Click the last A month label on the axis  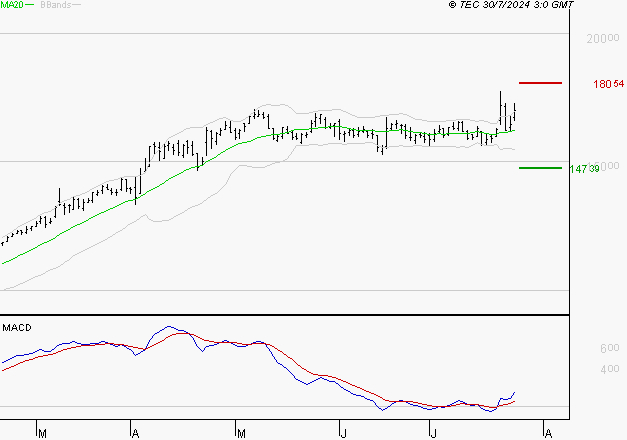(x=548, y=434)
